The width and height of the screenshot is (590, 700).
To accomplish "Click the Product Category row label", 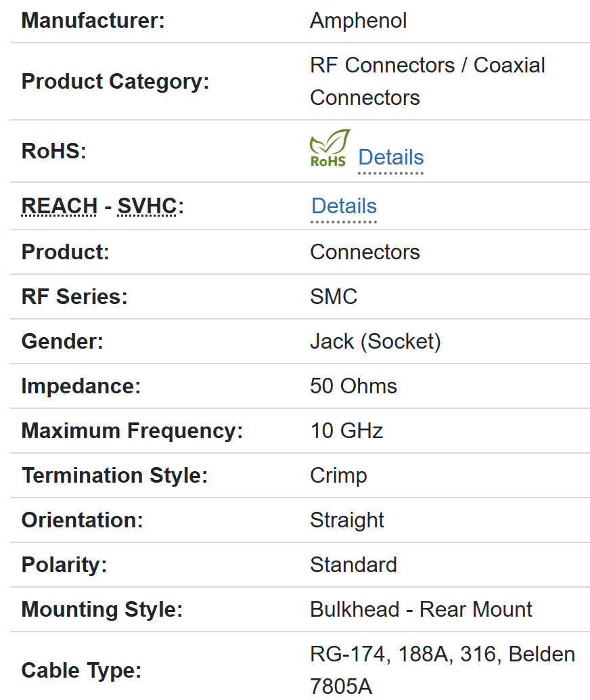I will click(x=115, y=81).
